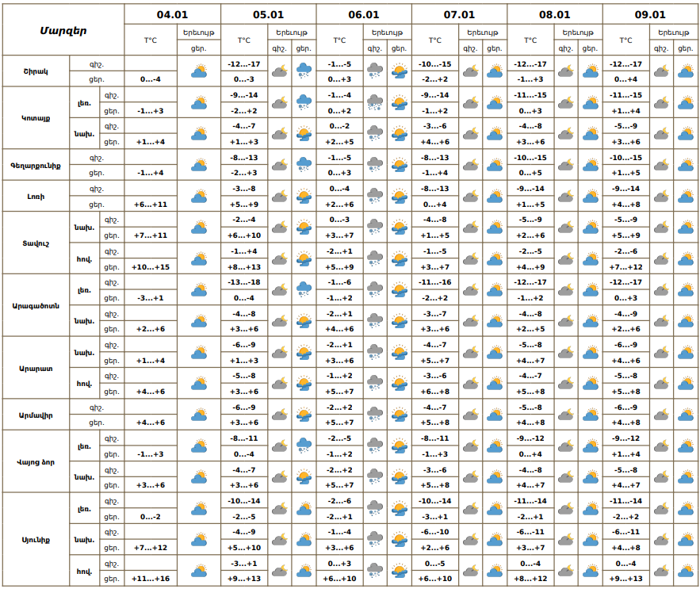Image resolution: width=700 pixels, height=589 pixels.
Task: Click the -13...-18 temperature cell
Action: pyautogui.click(x=244, y=282)
